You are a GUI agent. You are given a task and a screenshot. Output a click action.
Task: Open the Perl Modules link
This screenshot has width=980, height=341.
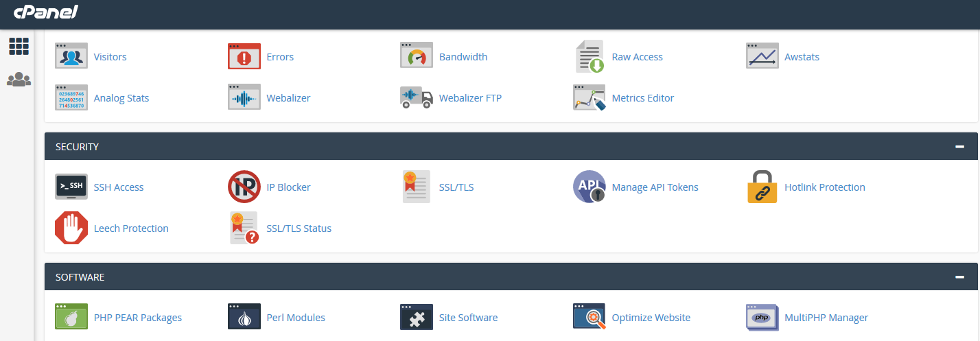(x=296, y=318)
